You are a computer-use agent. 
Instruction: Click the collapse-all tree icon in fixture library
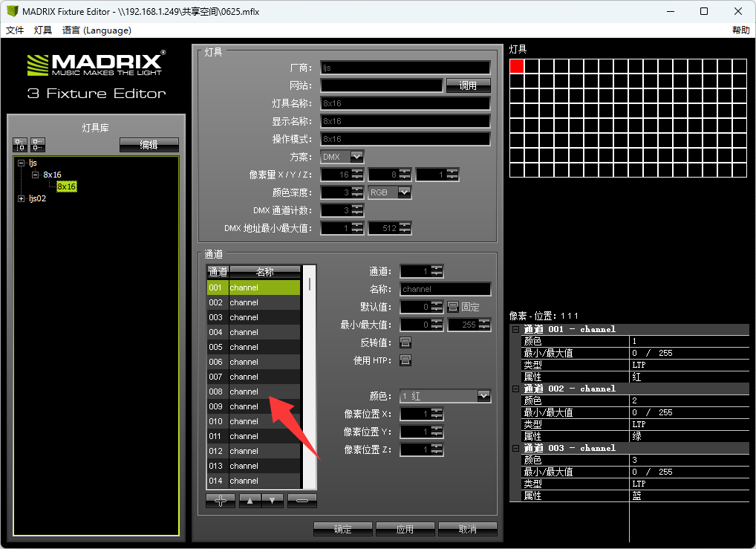click(x=38, y=145)
